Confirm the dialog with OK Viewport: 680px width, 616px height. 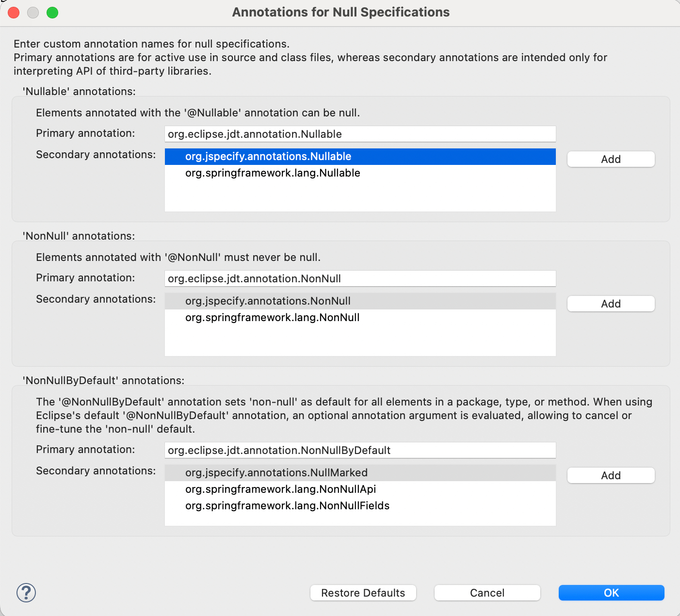pos(611,593)
